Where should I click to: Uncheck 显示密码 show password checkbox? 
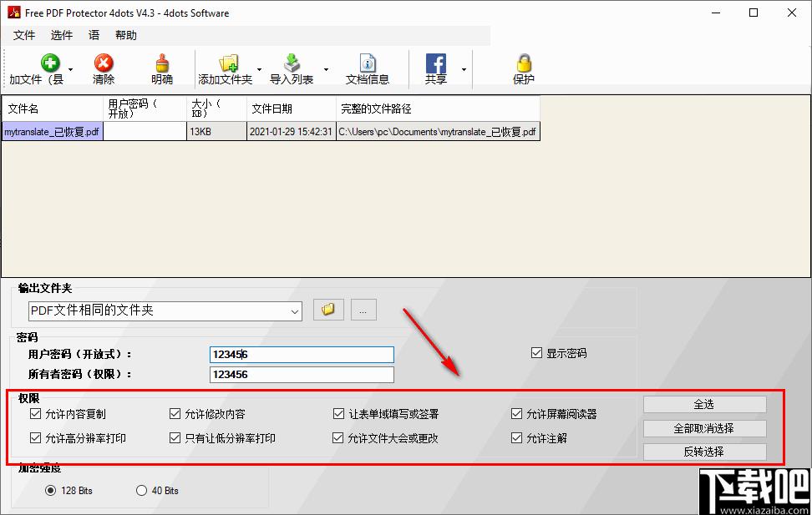(x=536, y=353)
